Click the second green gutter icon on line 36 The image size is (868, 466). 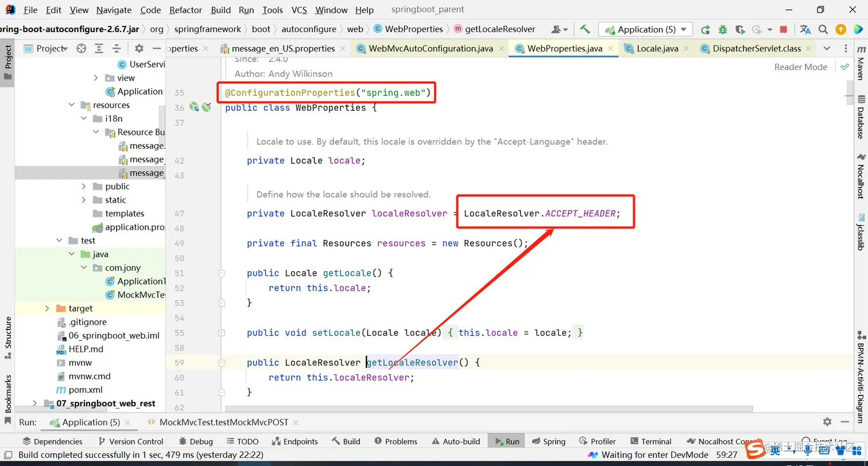point(207,107)
